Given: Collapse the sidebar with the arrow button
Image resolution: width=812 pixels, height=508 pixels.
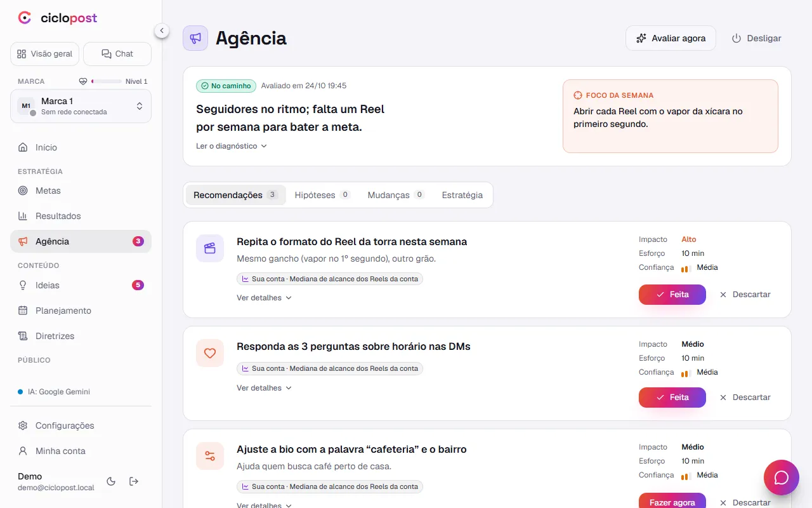Looking at the screenshot, I should coord(162,30).
